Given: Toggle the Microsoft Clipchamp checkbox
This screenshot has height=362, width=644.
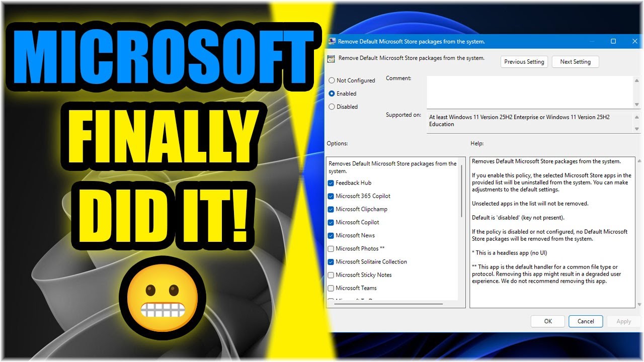Looking at the screenshot, I should (x=331, y=209).
